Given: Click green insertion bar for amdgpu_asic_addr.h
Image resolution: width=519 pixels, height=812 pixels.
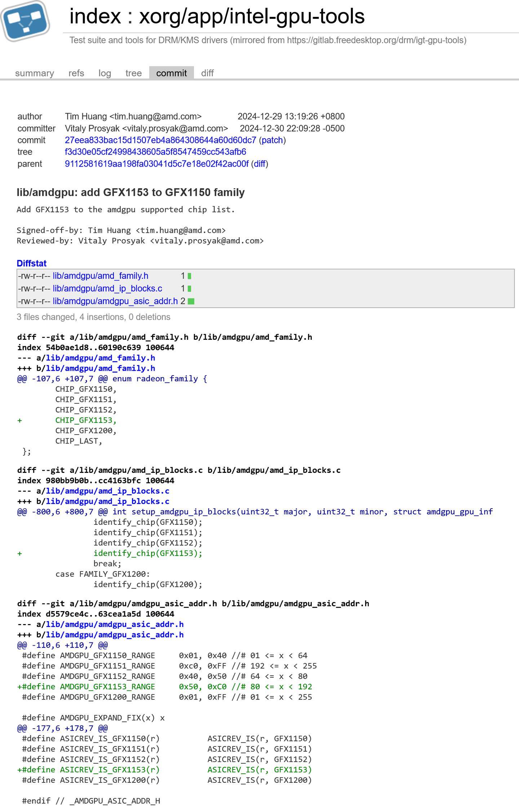Looking at the screenshot, I should [191, 301].
